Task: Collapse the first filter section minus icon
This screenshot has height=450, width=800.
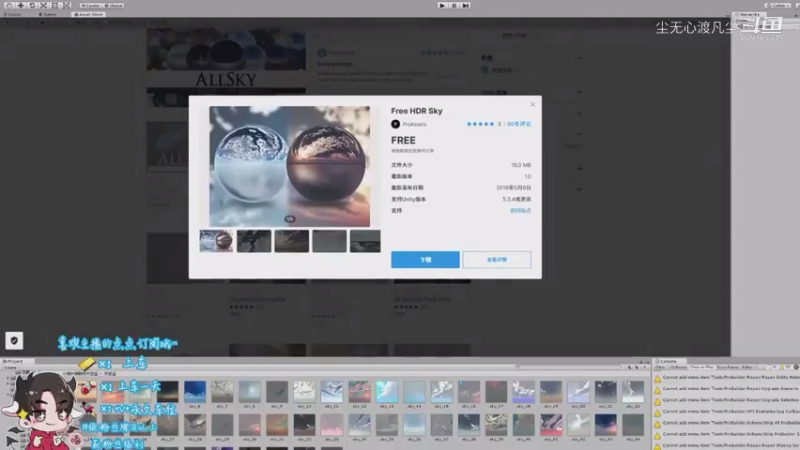Action: click(579, 58)
